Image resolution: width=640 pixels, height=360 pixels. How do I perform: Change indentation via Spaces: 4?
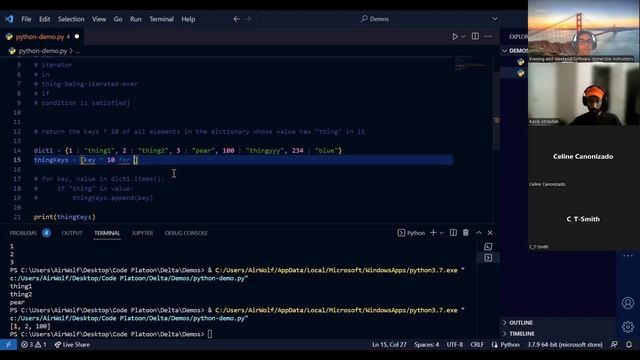click(x=427, y=345)
